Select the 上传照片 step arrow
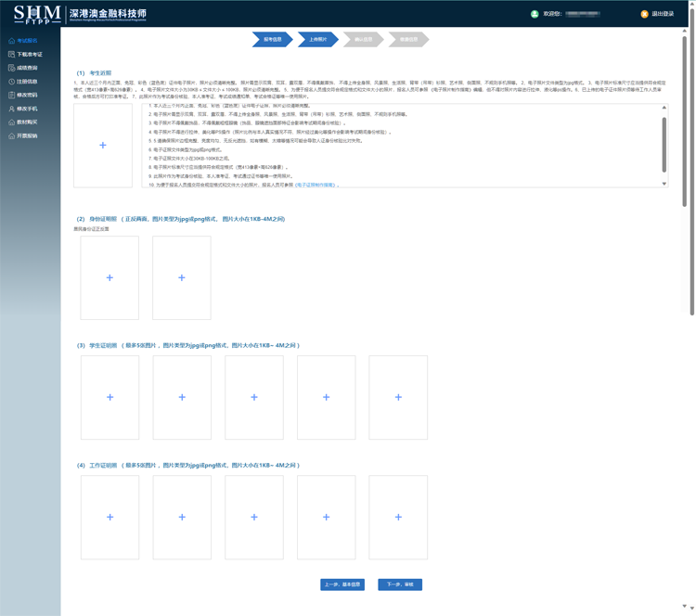The height and width of the screenshot is (616, 696). click(317, 40)
